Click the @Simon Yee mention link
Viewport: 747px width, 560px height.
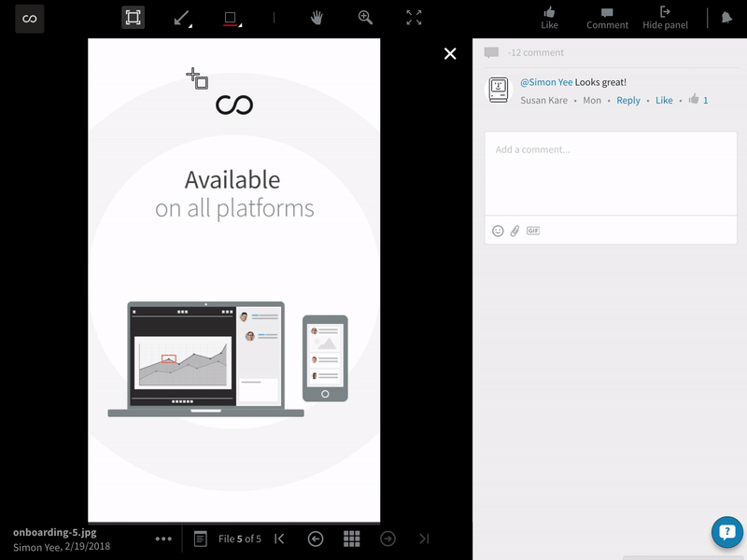[545, 82]
